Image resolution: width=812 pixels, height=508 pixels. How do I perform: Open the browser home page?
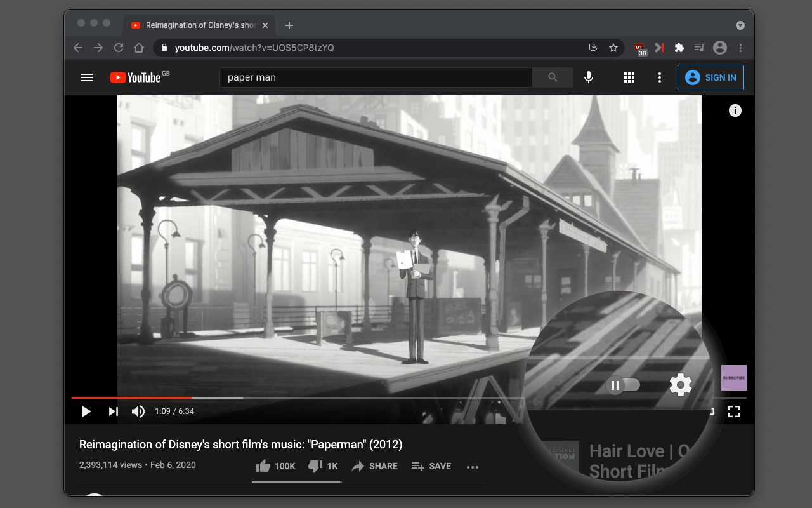click(139, 48)
